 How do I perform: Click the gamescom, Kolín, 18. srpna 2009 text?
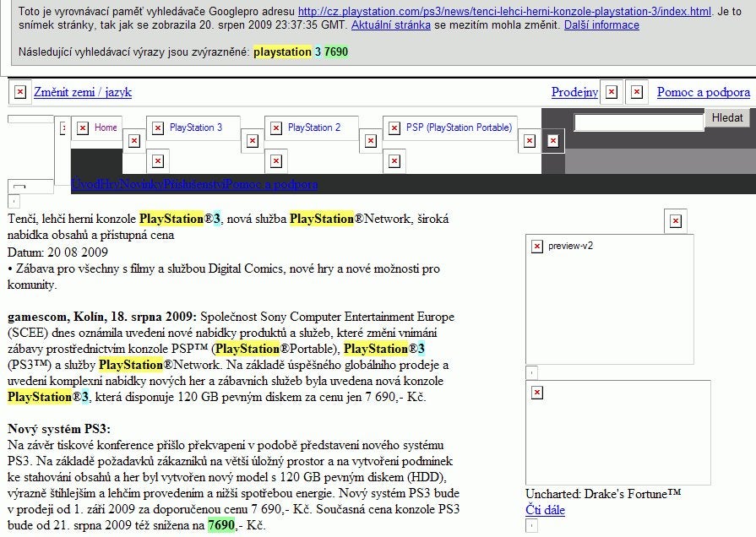[x=101, y=317]
